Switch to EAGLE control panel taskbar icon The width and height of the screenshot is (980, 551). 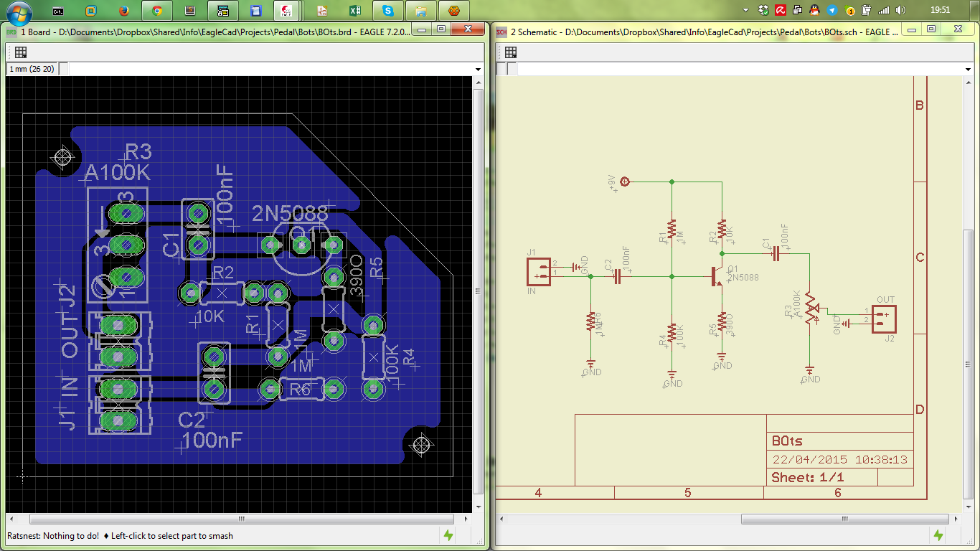287,11
